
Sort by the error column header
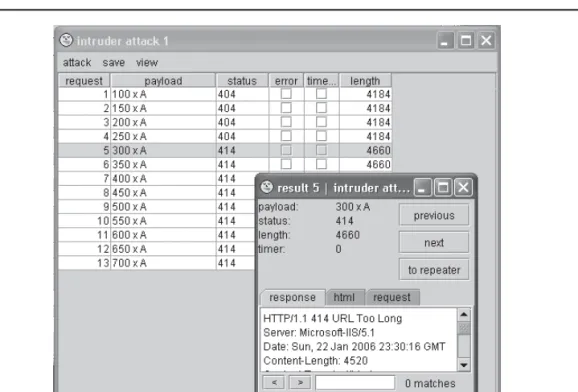click(x=286, y=81)
